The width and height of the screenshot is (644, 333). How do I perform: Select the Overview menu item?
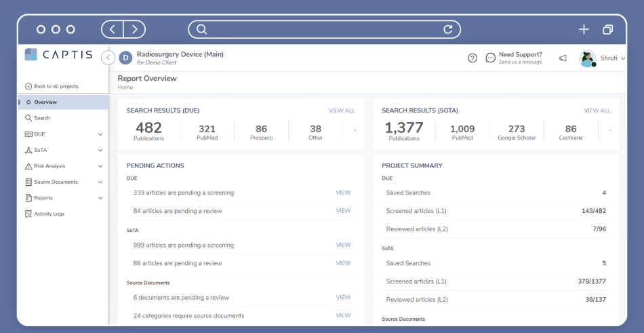tap(63, 102)
